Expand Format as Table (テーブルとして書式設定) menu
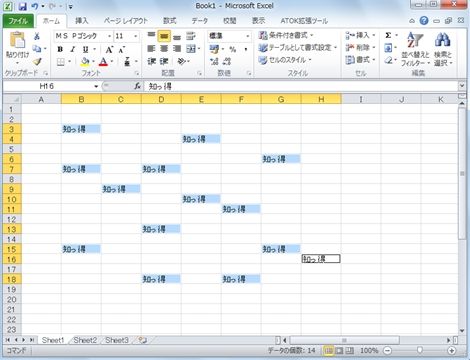This screenshot has height=360, width=470. click(x=298, y=48)
